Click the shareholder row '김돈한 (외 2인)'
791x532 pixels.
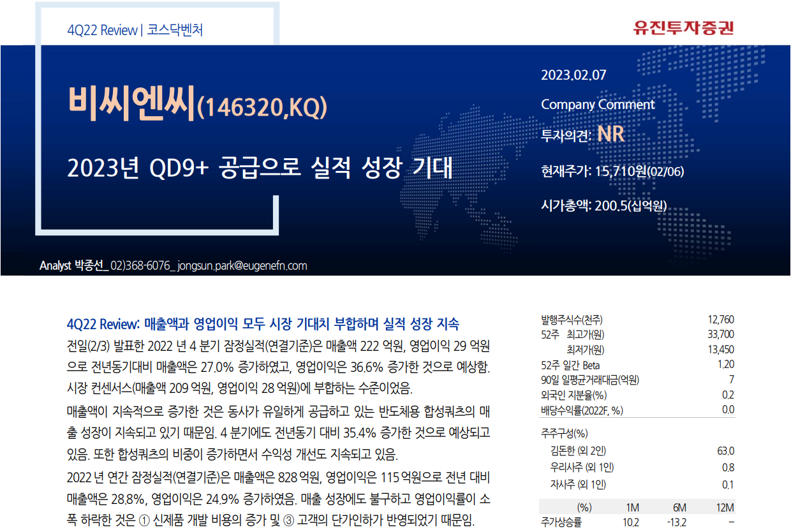coord(578,451)
